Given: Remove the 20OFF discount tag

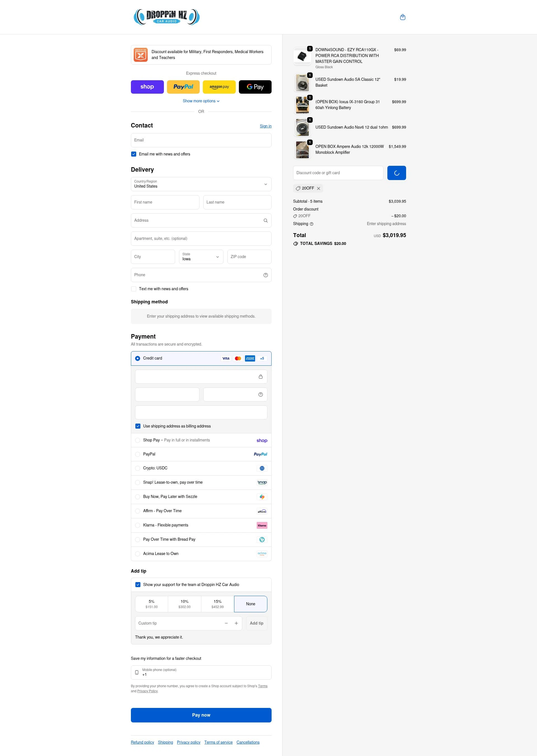Looking at the screenshot, I should click(x=319, y=188).
